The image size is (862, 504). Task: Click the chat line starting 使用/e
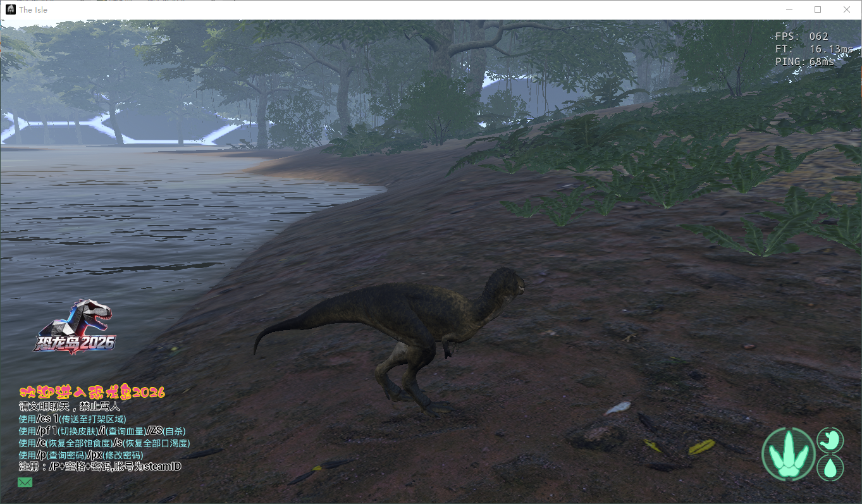coord(104,443)
